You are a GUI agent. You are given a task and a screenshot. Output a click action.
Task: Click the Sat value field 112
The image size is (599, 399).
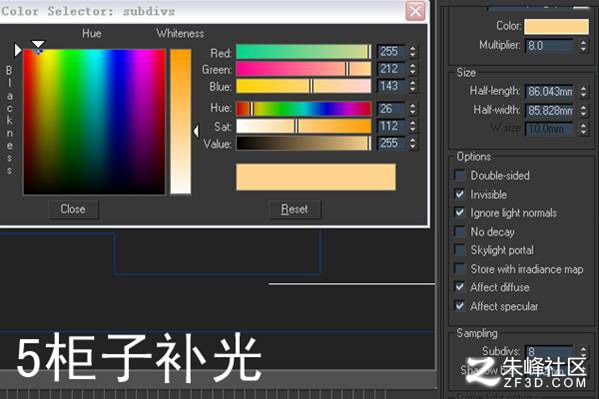[x=391, y=126]
